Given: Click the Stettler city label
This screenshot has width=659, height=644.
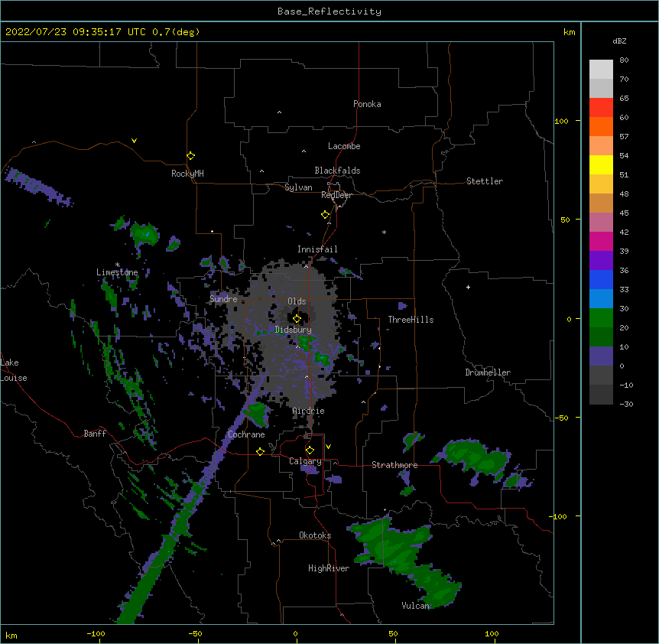Looking at the screenshot, I should click(x=485, y=181).
